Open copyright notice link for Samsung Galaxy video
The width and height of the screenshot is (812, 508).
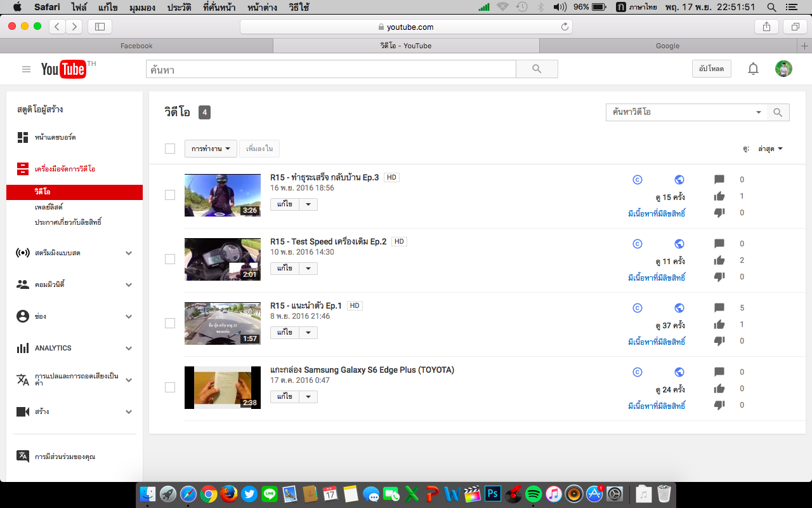click(x=657, y=406)
